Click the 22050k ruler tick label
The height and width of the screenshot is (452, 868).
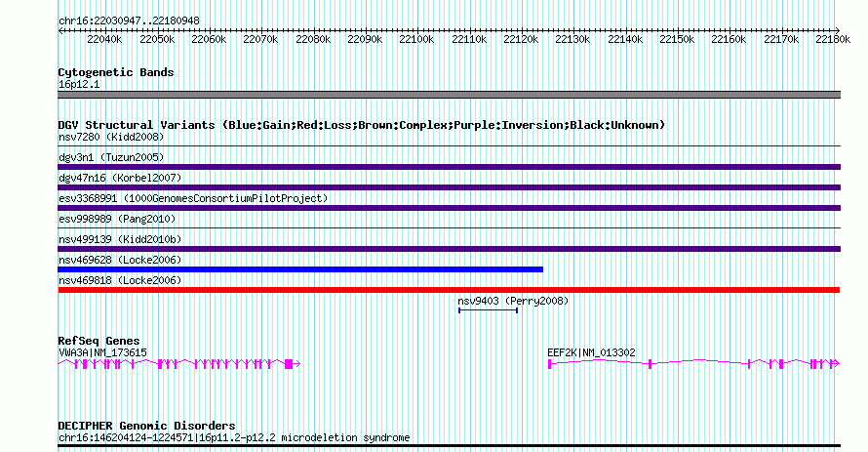pyautogui.click(x=157, y=39)
